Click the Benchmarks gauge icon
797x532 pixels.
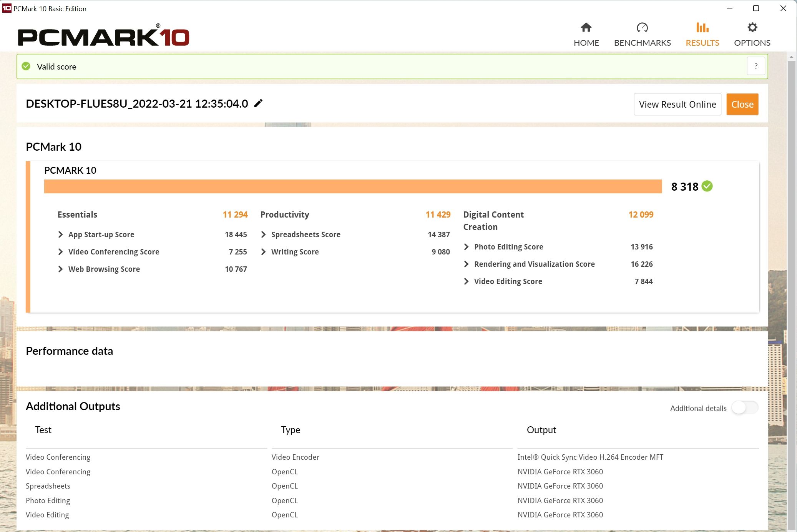point(642,27)
